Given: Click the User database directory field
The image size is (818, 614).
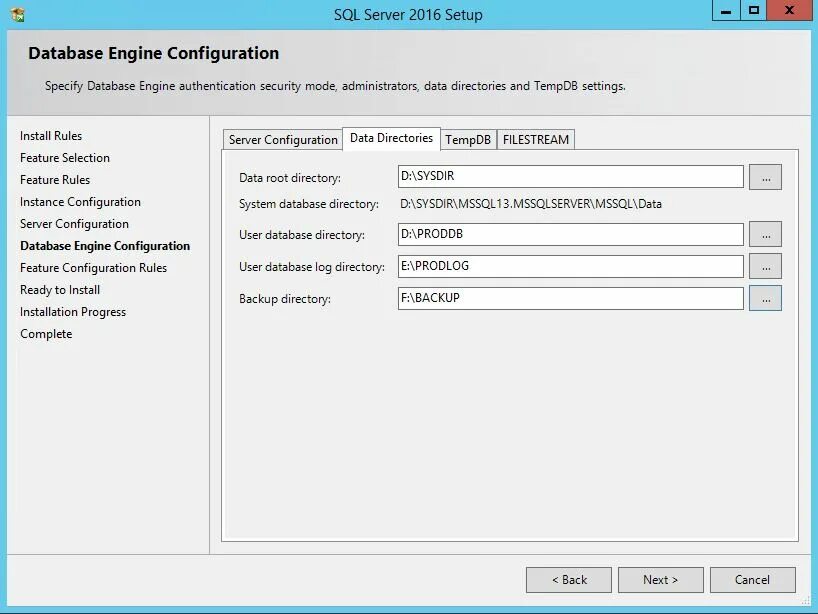Looking at the screenshot, I should click(x=571, y=234).
